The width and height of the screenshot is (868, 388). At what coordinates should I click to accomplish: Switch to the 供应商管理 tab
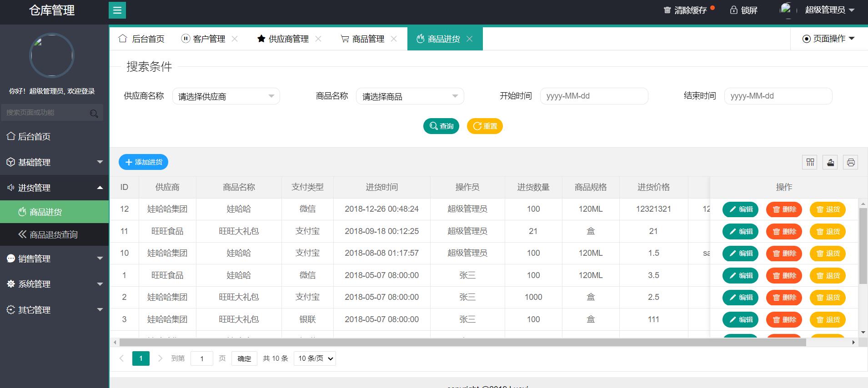(x=282, y=39)
